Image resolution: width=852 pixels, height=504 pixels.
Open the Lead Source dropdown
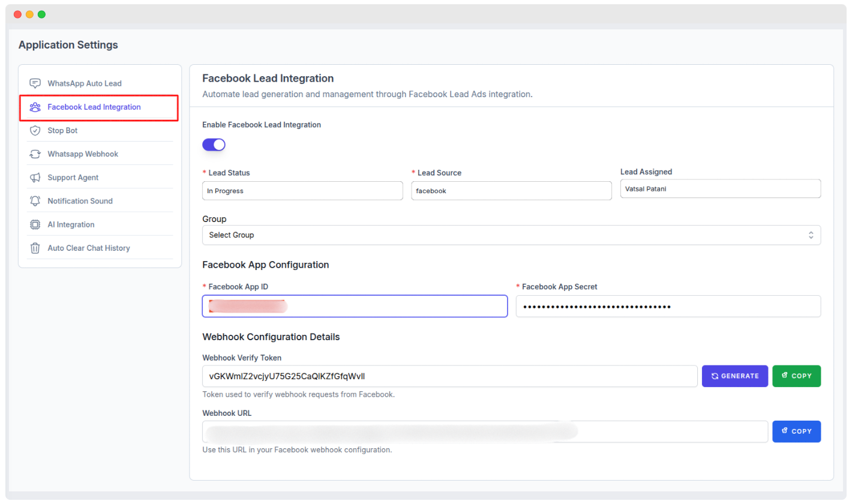coord(511,191)
